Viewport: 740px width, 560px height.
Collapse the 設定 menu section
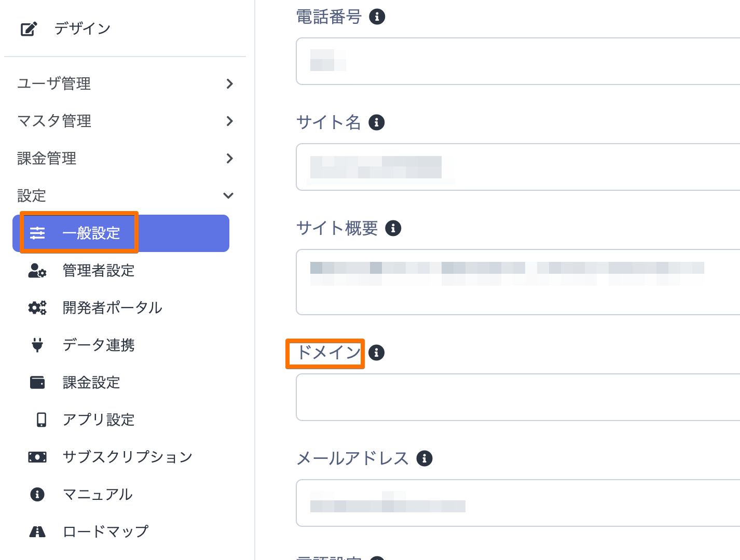tap(228, 195)
